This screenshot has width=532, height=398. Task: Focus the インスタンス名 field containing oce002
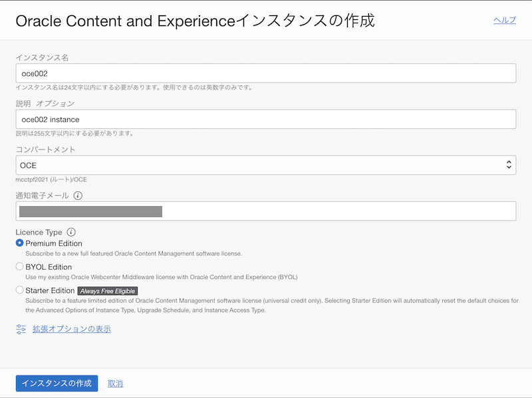pyautogui.click(x=266, y=73)
